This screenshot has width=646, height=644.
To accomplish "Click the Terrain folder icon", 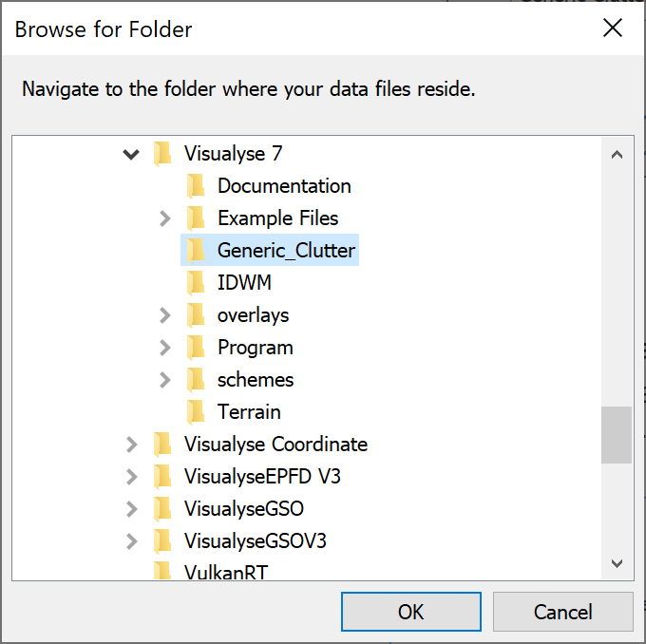I will pos(196,412).
